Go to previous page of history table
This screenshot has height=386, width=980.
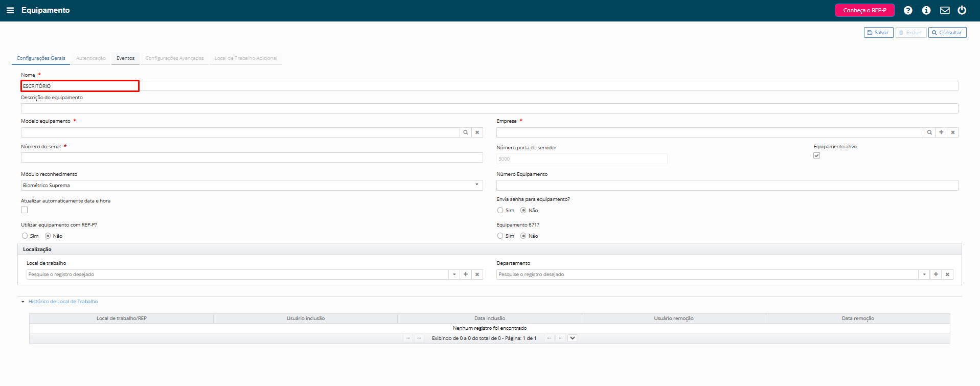tap(419, 338)
